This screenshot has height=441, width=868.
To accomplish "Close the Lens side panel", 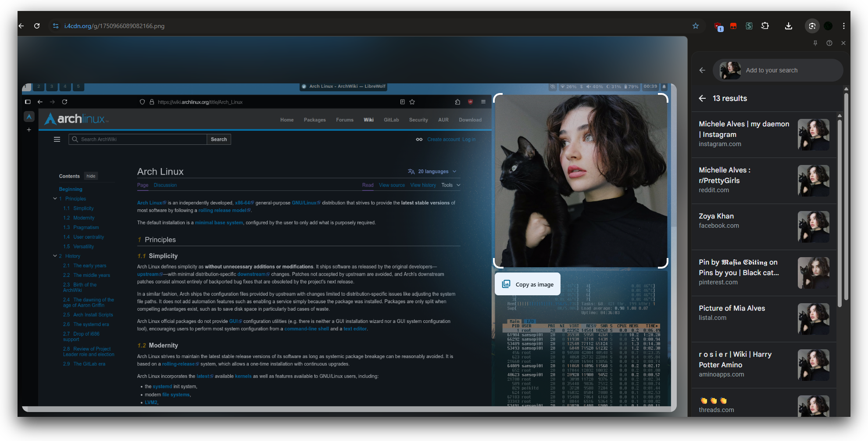I will 843,43.
